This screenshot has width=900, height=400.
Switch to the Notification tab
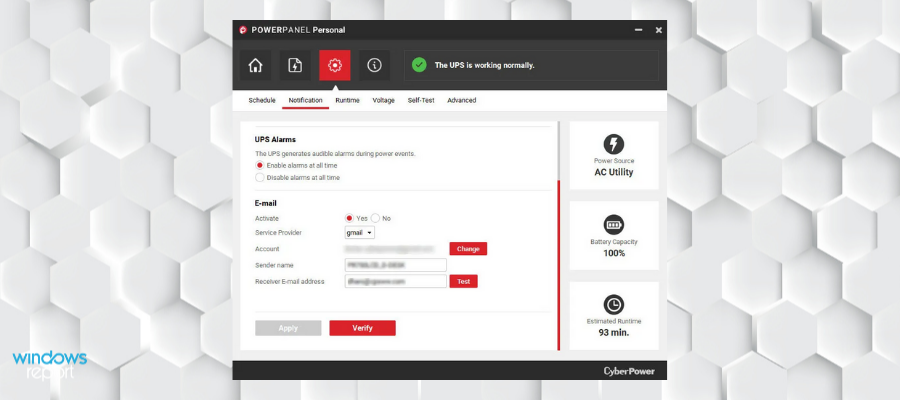(305, 100)
